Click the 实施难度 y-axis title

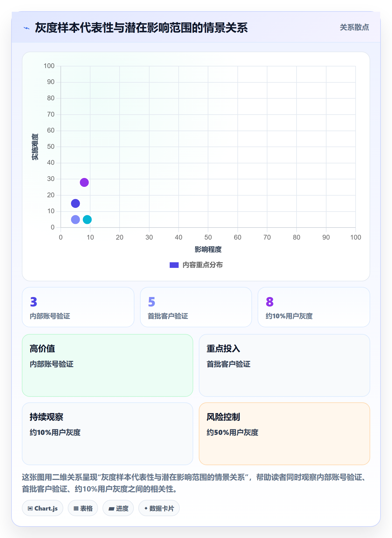tap(35, 147)
